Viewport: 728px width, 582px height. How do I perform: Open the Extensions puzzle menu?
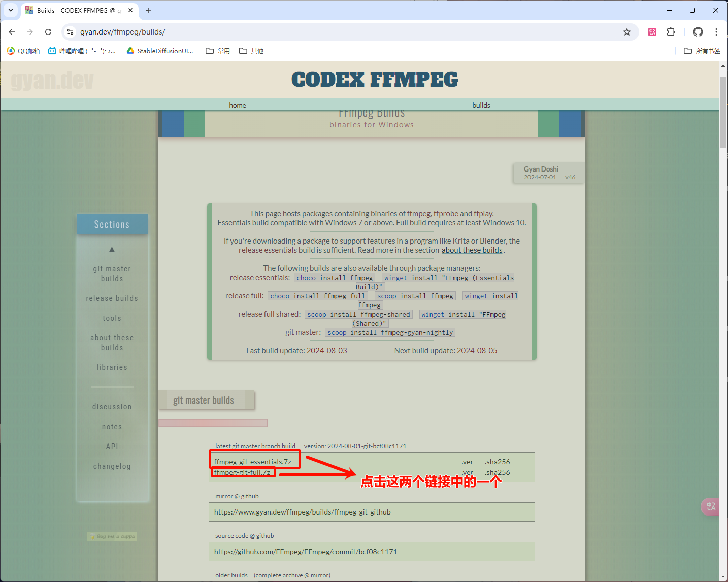click(671, 32)
